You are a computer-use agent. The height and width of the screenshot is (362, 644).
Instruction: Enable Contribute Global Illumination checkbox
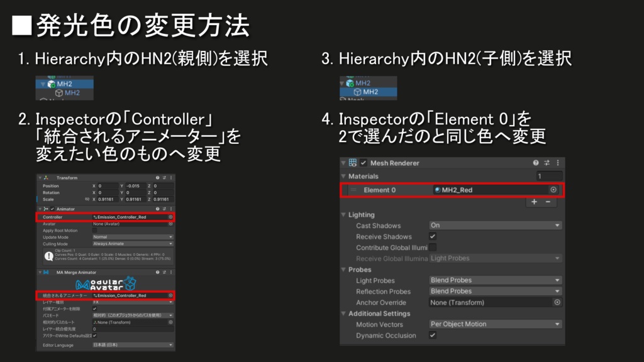433,247
